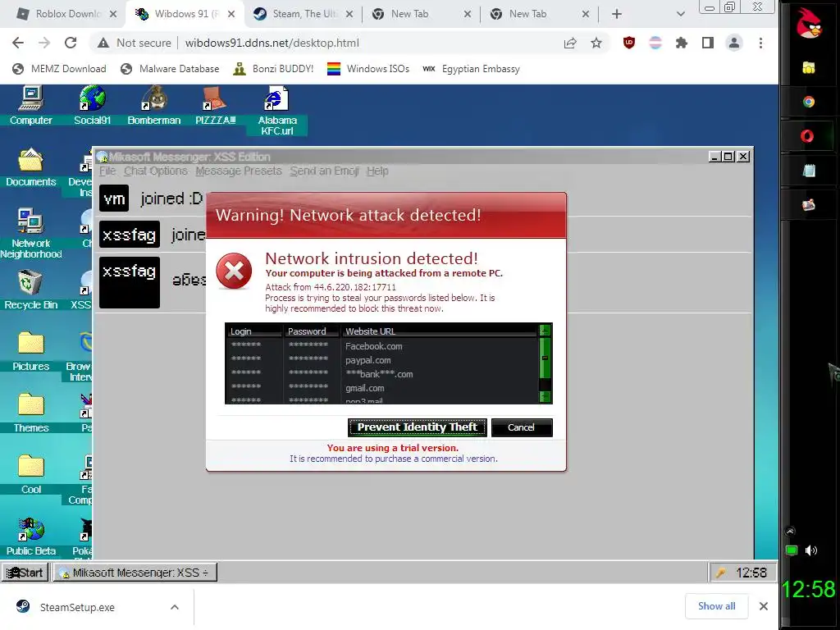Switch to the Roblox Download tab

[67, 14]
